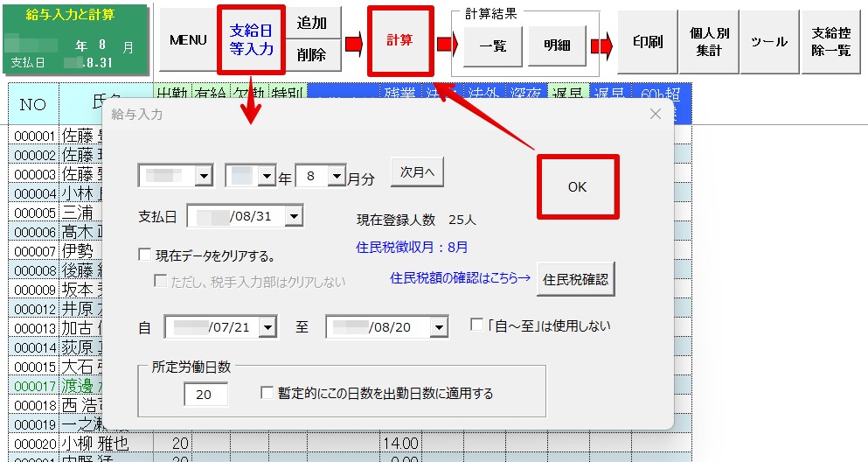Open 個人別集計

point(709,41)
